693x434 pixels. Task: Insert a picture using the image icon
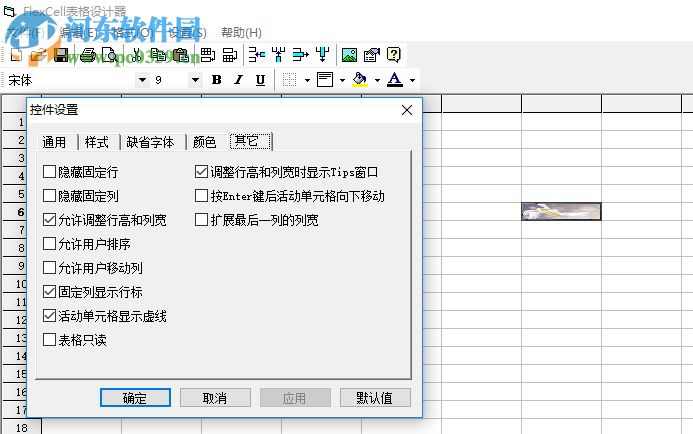pos(349,55)
